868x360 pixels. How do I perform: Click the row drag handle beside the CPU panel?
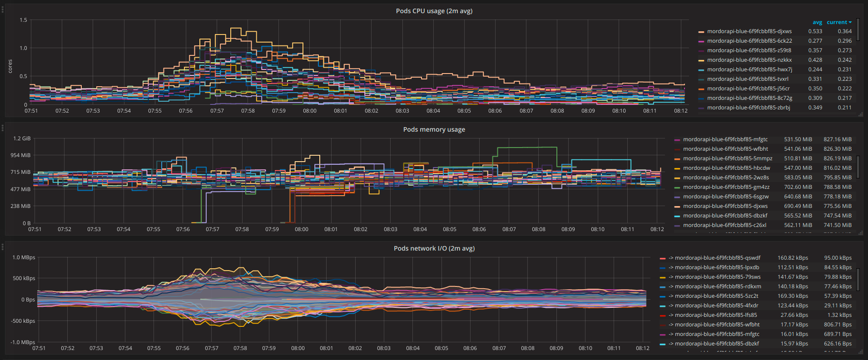tap(2, 9)
